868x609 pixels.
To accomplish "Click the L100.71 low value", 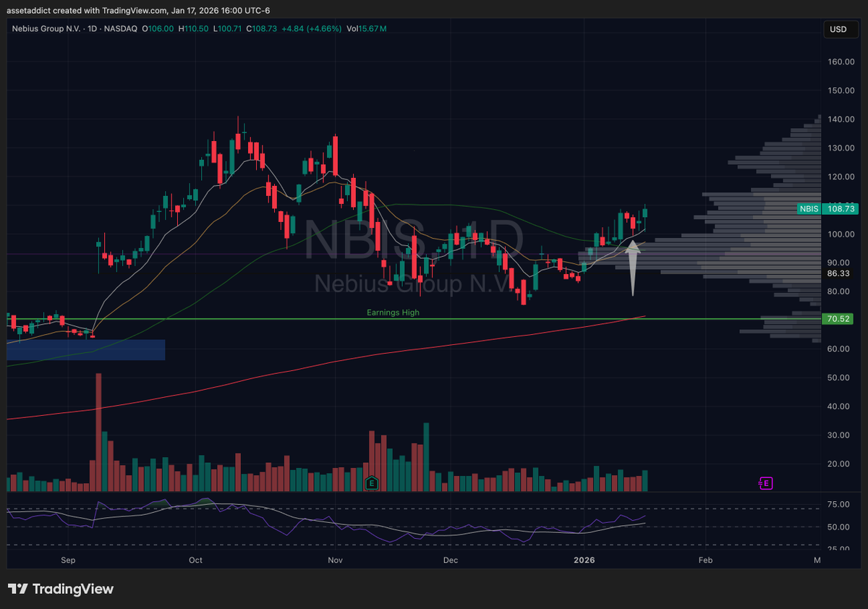I will 227,28.
